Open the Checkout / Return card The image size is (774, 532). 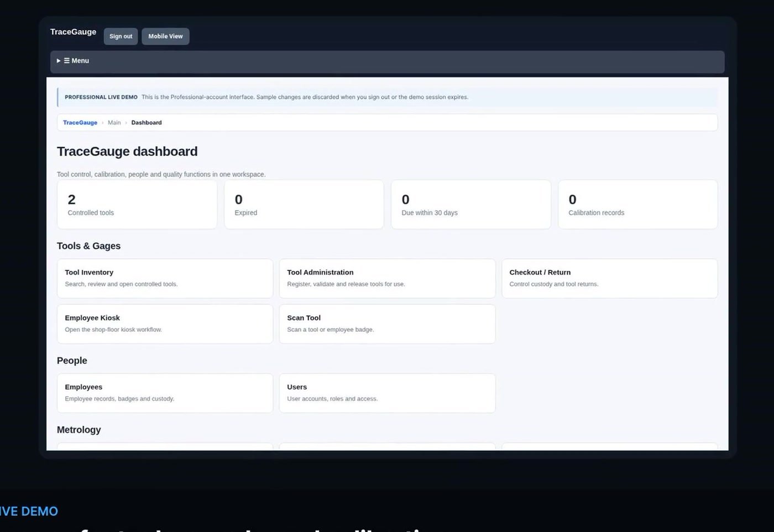click(x=610, y=279)
